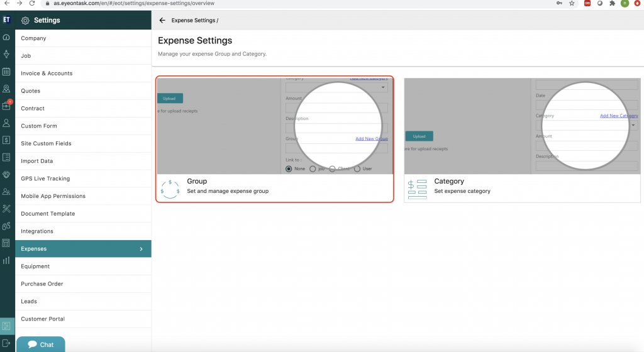Open GPS Live Tracking settings

[x=83, y=179]
